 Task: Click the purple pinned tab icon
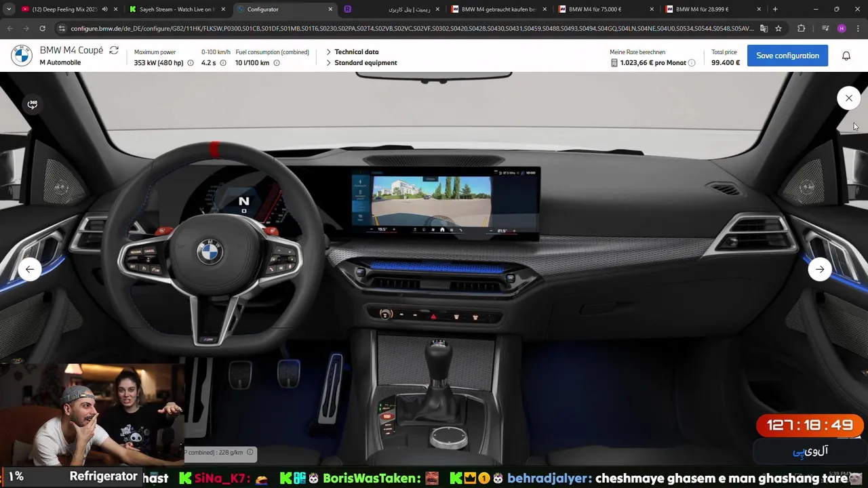(347, 9)
